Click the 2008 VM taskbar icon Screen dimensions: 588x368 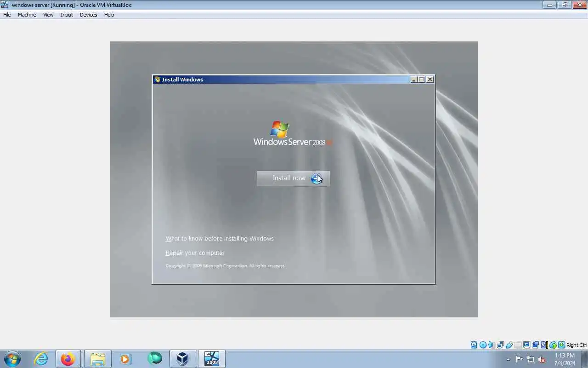[212, 359]
